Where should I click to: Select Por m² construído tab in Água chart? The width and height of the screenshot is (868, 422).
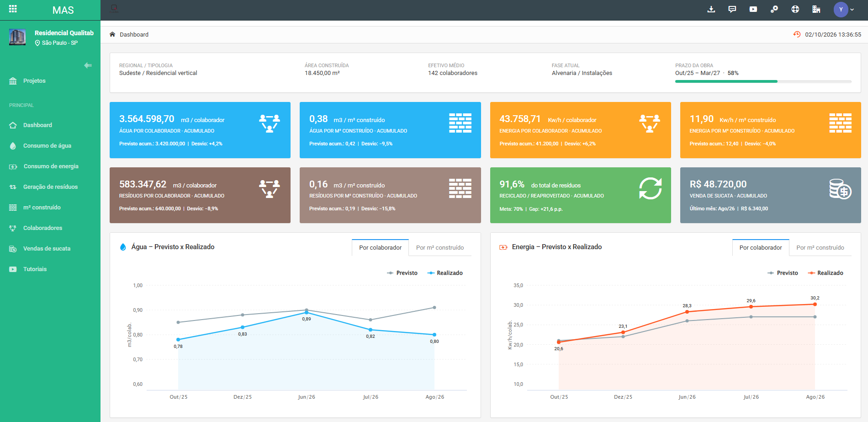click(440, 247)
